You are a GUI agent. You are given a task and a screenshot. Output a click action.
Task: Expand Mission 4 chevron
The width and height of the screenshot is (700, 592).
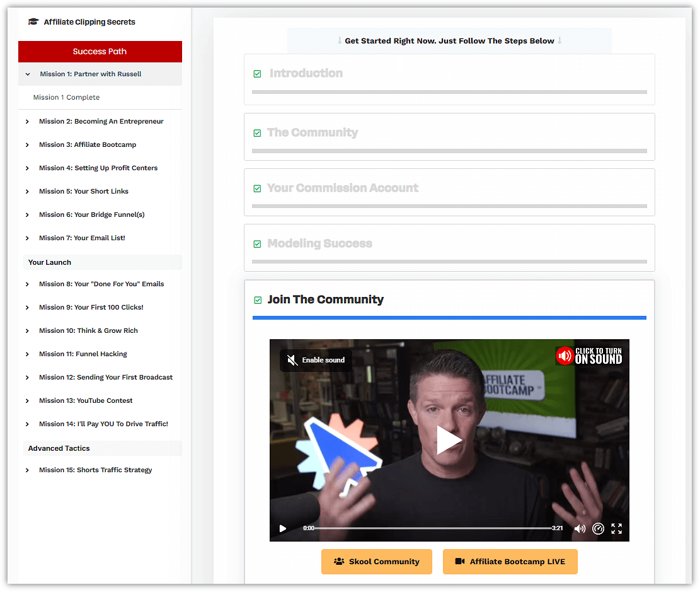pos(27,168)
